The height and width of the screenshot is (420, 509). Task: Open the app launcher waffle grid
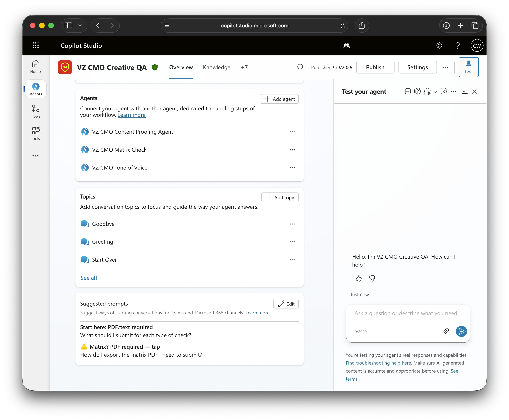tap(36, 45)
